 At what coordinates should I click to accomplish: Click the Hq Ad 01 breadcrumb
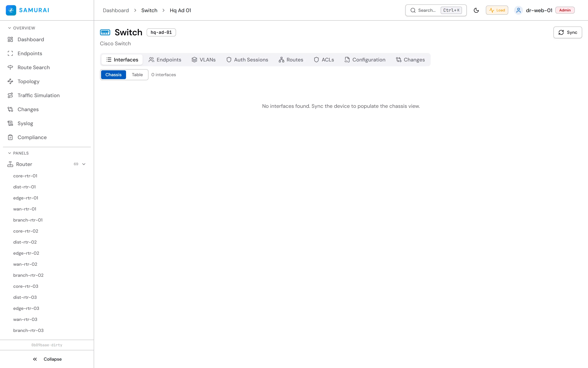(x=180, y=10)
